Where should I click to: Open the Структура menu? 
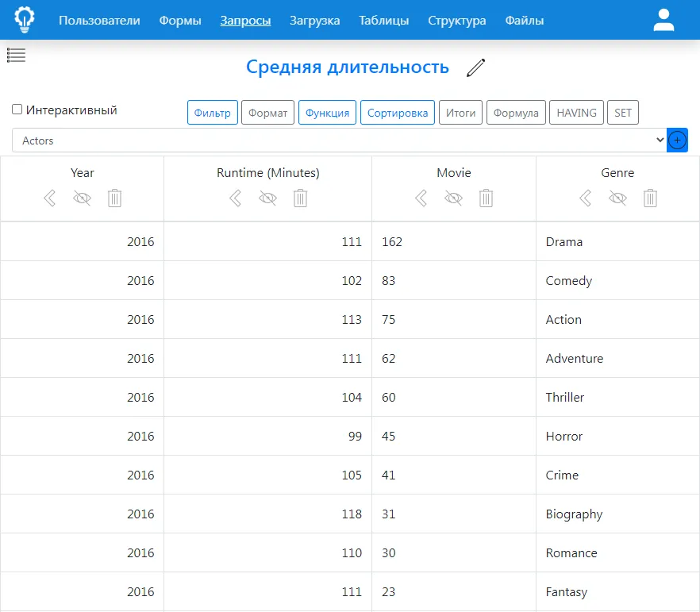457,21
